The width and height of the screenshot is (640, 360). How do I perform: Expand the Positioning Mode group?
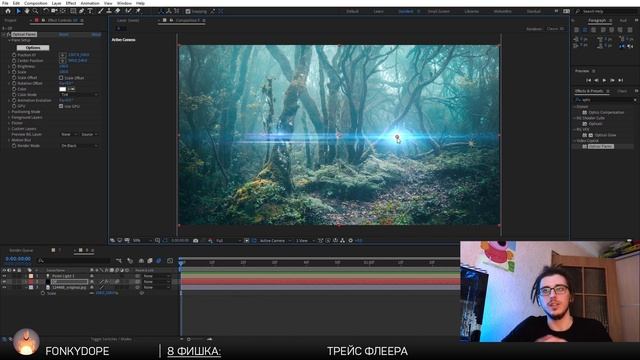pos(9,111)
